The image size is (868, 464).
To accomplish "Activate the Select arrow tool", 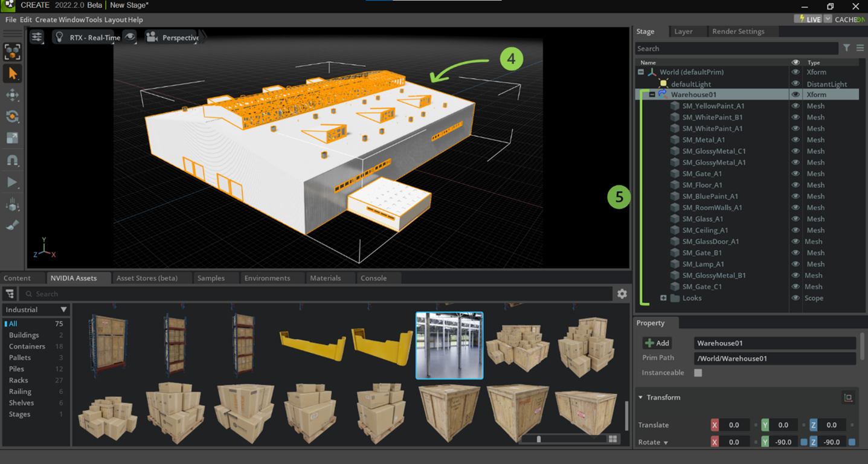I will 12,73.
